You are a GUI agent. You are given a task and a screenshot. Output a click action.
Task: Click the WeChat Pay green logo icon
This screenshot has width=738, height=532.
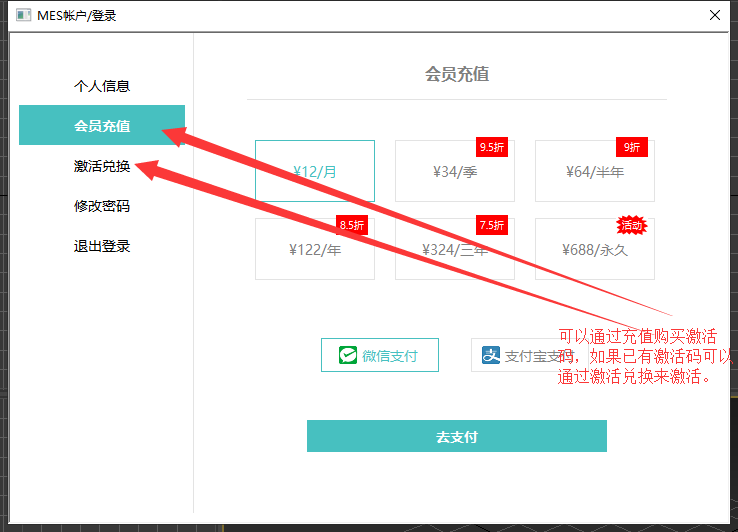[347, 355]
